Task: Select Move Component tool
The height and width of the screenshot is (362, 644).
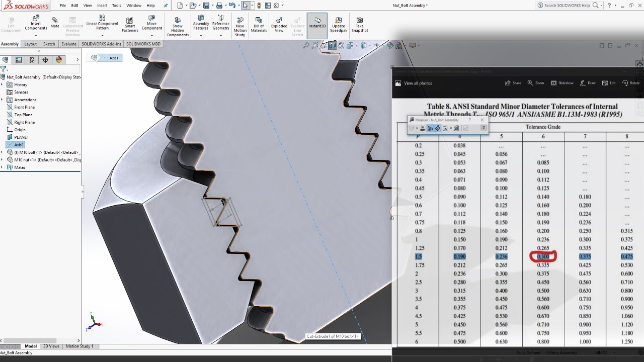Action: pos(151,23)
